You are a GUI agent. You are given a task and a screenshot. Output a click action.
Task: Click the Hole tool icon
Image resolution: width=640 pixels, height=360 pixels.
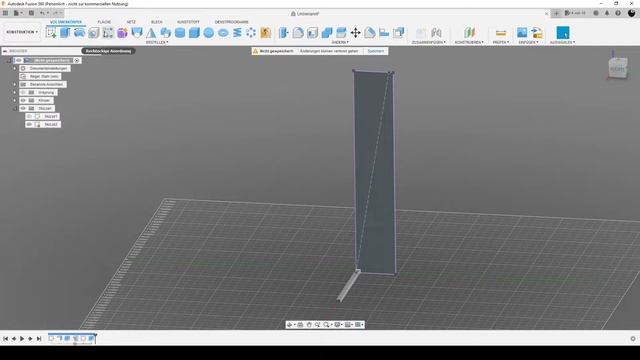(x=93, y=33)
